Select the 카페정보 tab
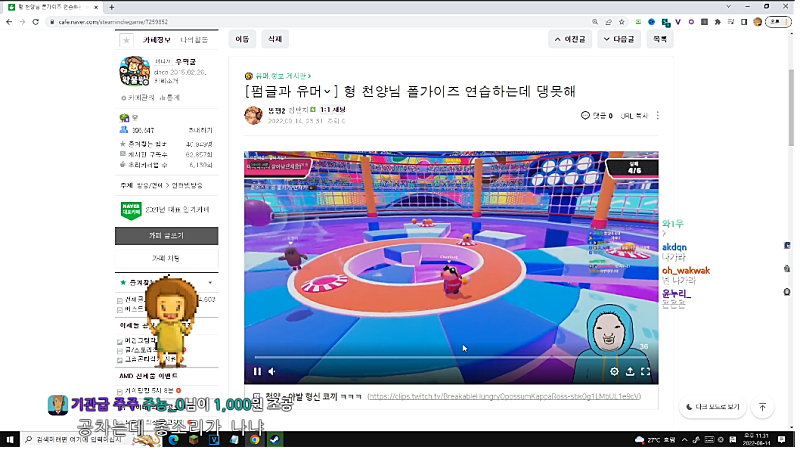Screen dimensions: 800x450 tap(157, 40)
